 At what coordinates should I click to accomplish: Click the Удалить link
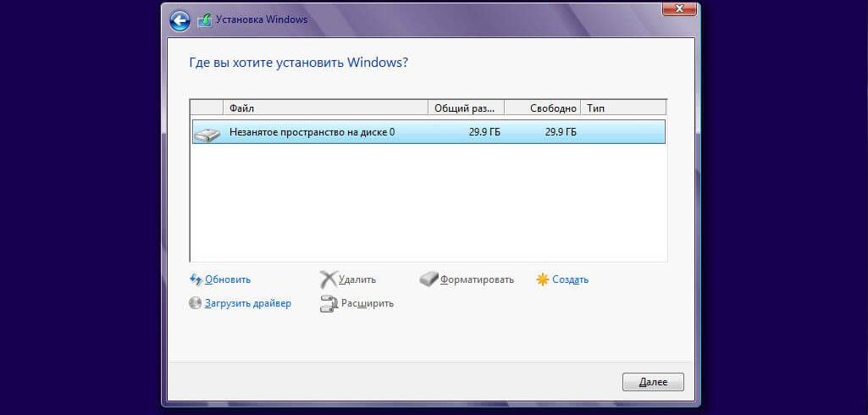click(x=357, y=280)
